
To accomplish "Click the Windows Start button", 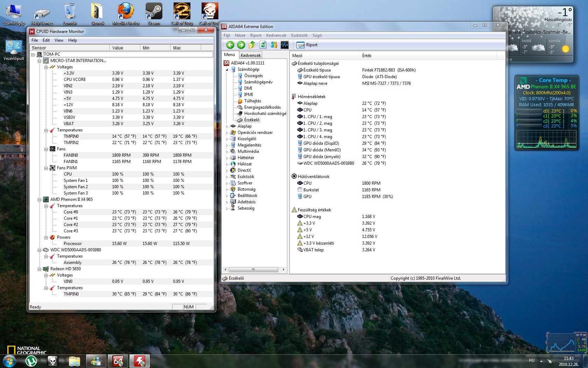I will click(9, 361).
